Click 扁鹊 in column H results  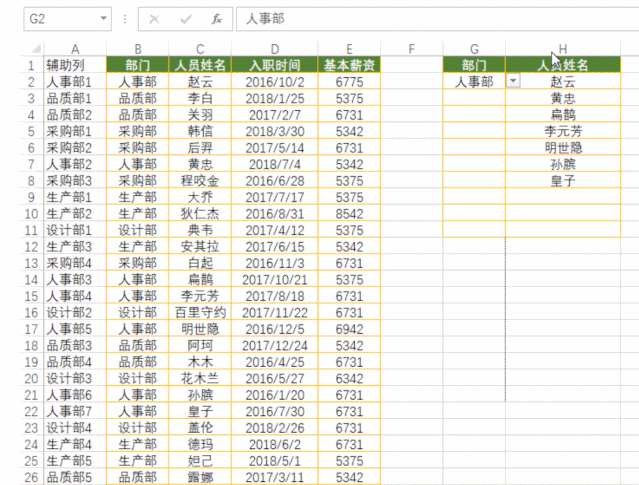(563, 115)
